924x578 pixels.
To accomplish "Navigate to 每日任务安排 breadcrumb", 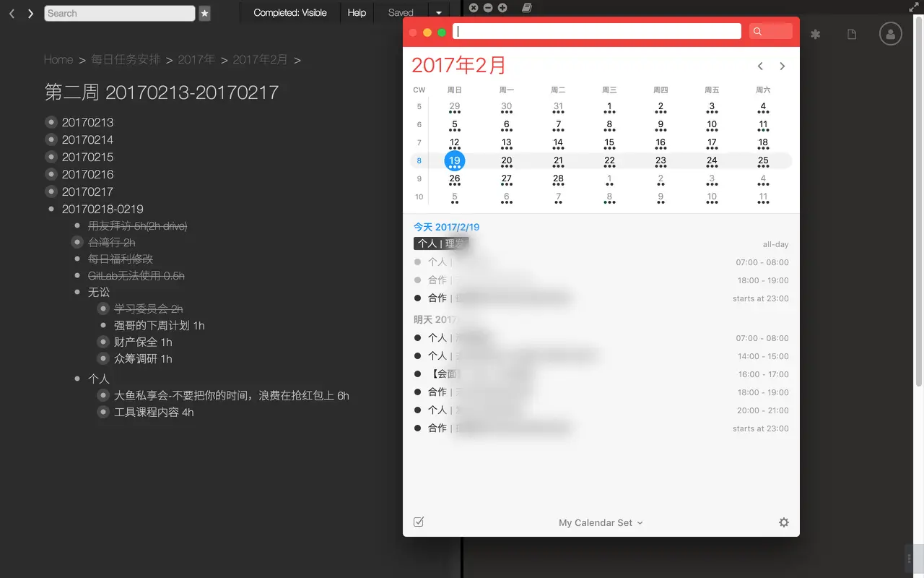I will [126, 59].
